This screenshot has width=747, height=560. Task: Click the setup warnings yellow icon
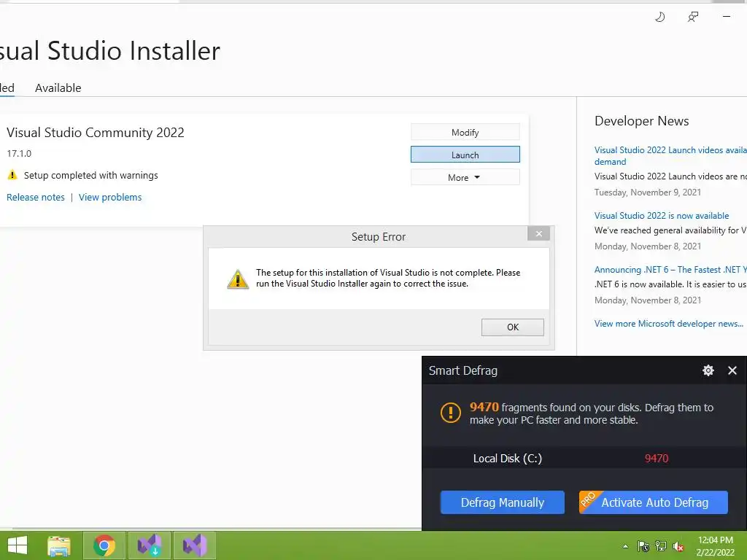[12, 175]
